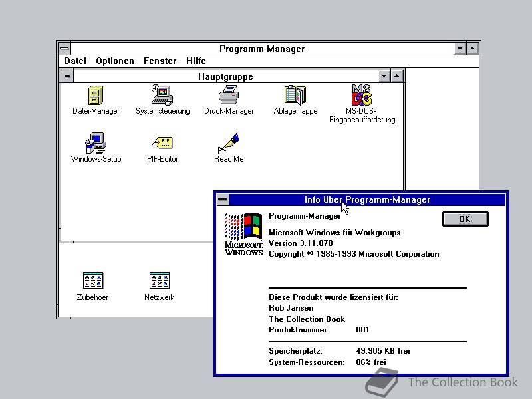
Task: Click the 'Rob Jansen' licensee name
Action: coord(291,308)
